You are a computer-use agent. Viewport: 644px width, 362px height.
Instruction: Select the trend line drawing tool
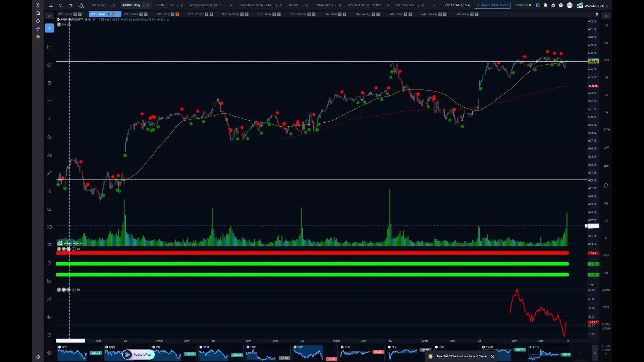49,119
